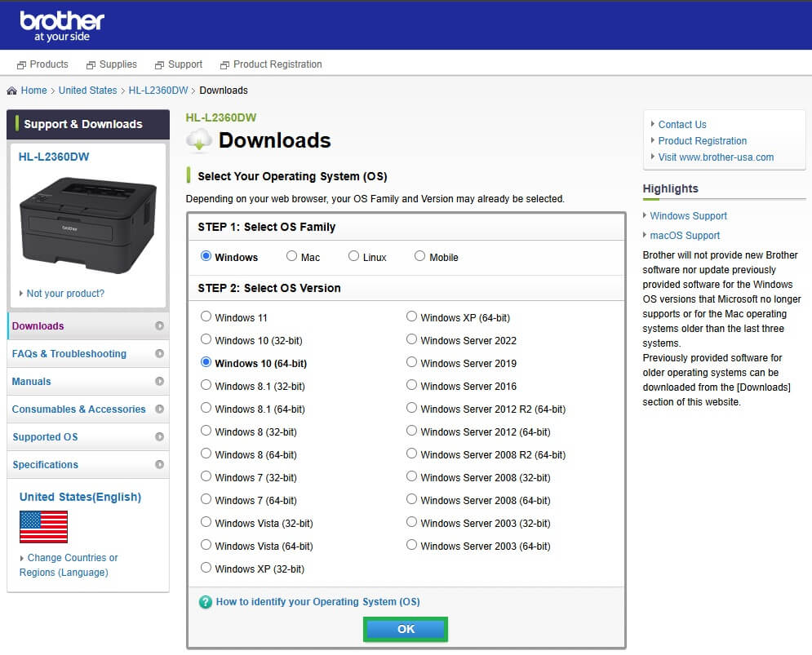Image resolution: width=812 pixels, height=655 pixels.
Task: Select the Mobile OS family radio button
Action: [x=419, y=256]
